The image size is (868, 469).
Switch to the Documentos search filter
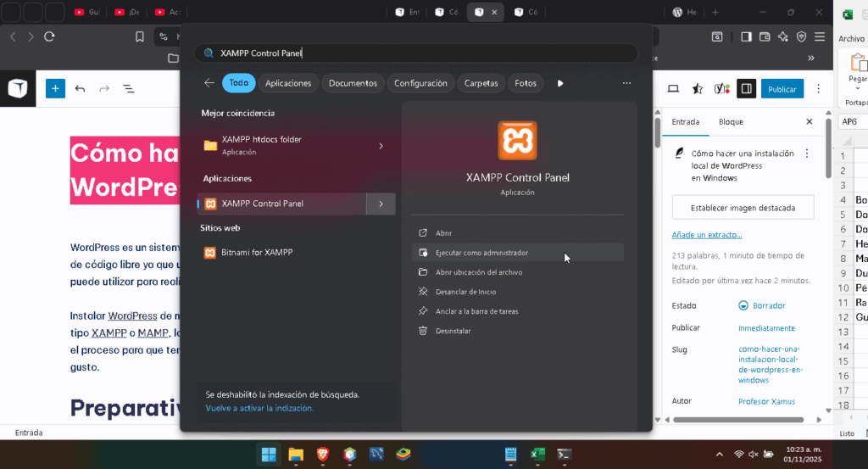click(x=353, y=83)
